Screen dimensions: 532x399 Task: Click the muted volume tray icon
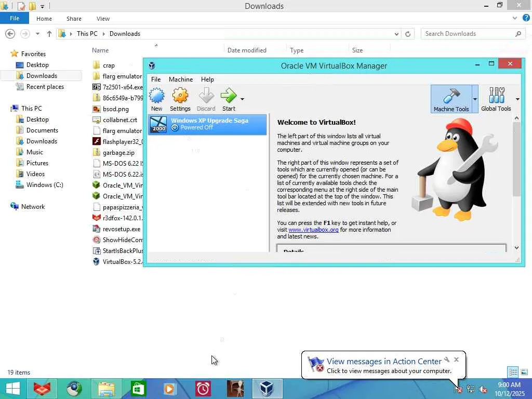[483, 389]
